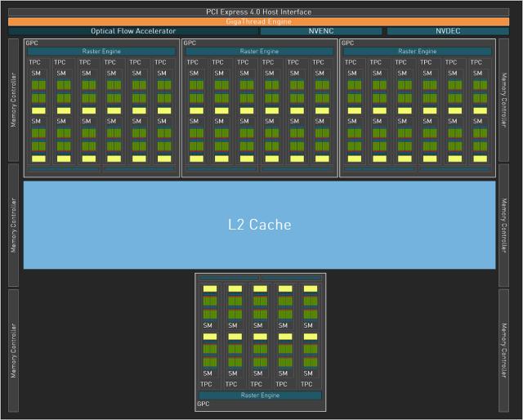Click Raster Engine in the rightmost upper GPC
This screenshot has height=420, width=523.
point(417,51)
